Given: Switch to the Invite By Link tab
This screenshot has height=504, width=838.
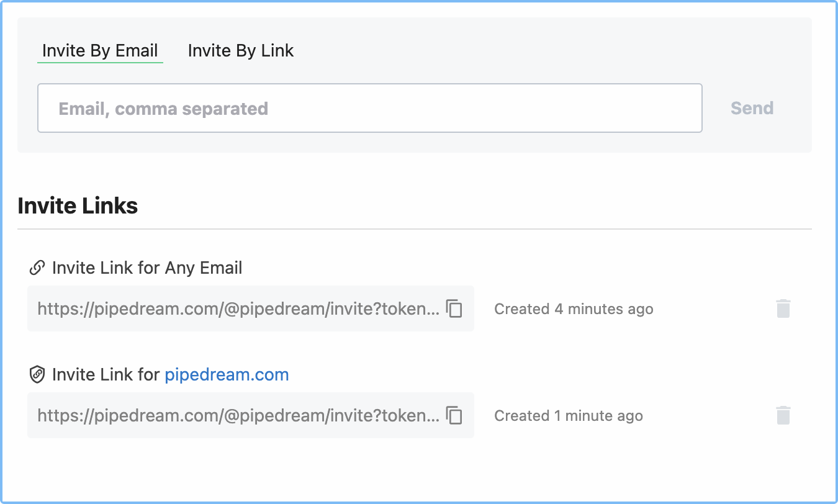Looking at the screenshot, I should click(241, 50).
